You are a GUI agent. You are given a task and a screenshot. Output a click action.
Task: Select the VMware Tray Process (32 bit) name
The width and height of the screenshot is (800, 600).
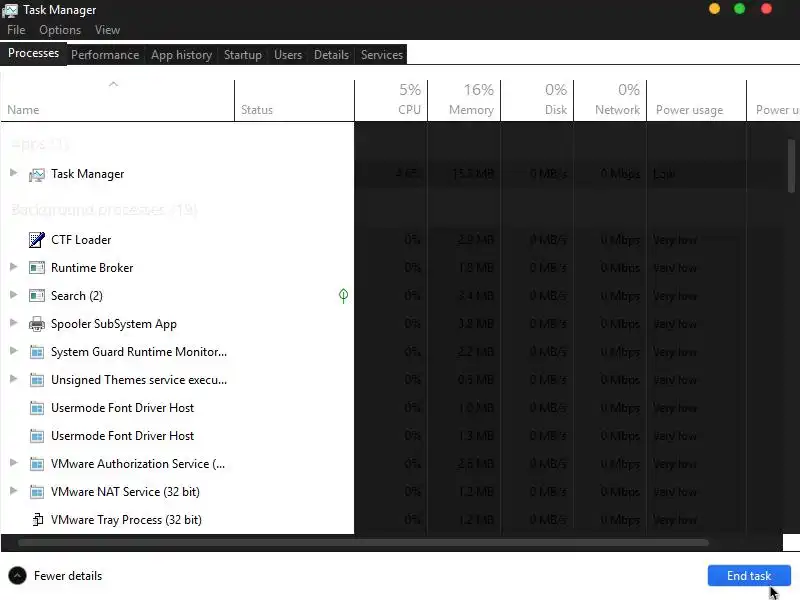click(x=126, y=520)
